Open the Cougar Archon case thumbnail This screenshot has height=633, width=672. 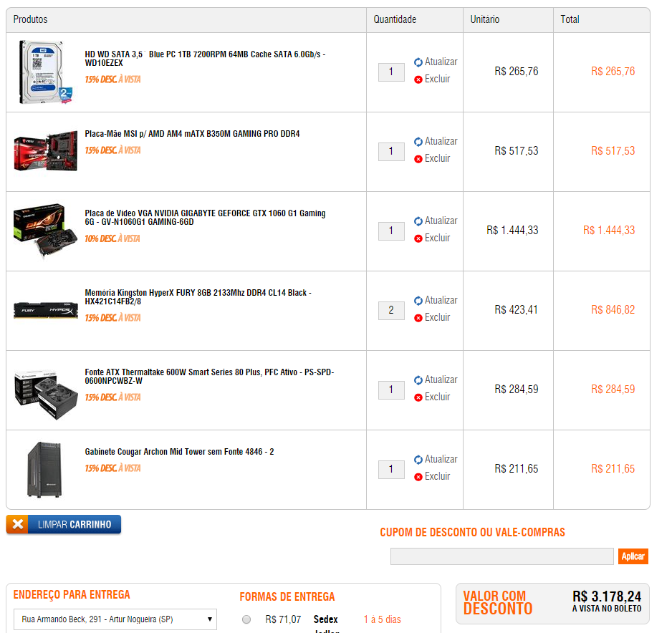pos(44,470)
